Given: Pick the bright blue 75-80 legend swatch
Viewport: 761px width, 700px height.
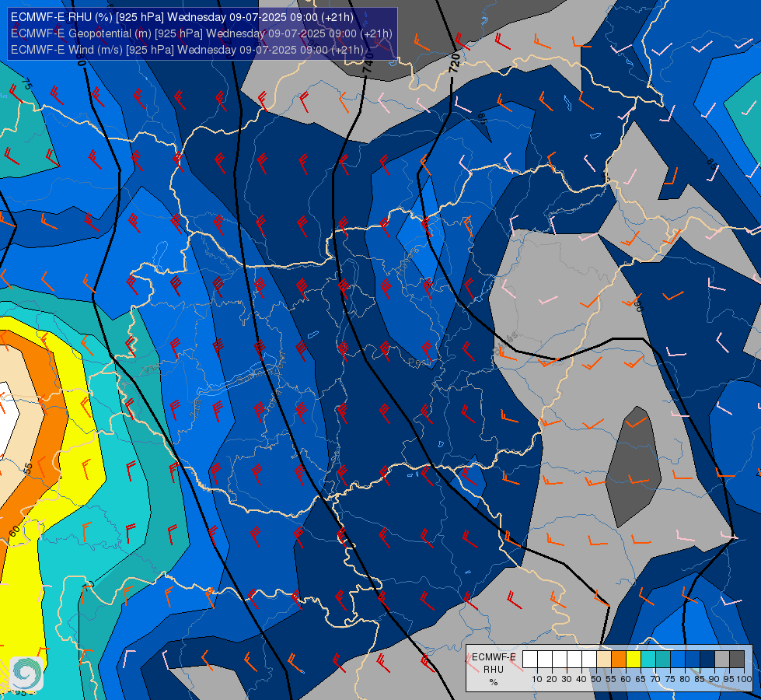Looking at the screenshot, I should (678, 660).
